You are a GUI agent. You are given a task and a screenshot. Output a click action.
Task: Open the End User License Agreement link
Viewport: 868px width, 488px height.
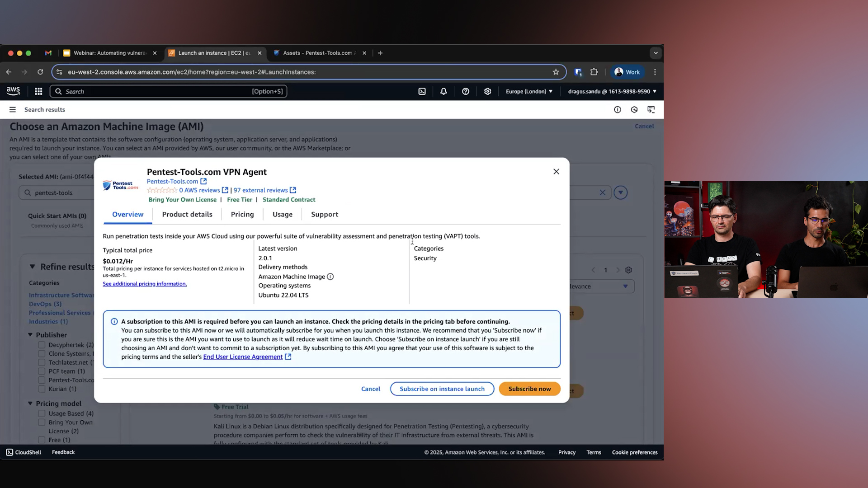(243, 357)
